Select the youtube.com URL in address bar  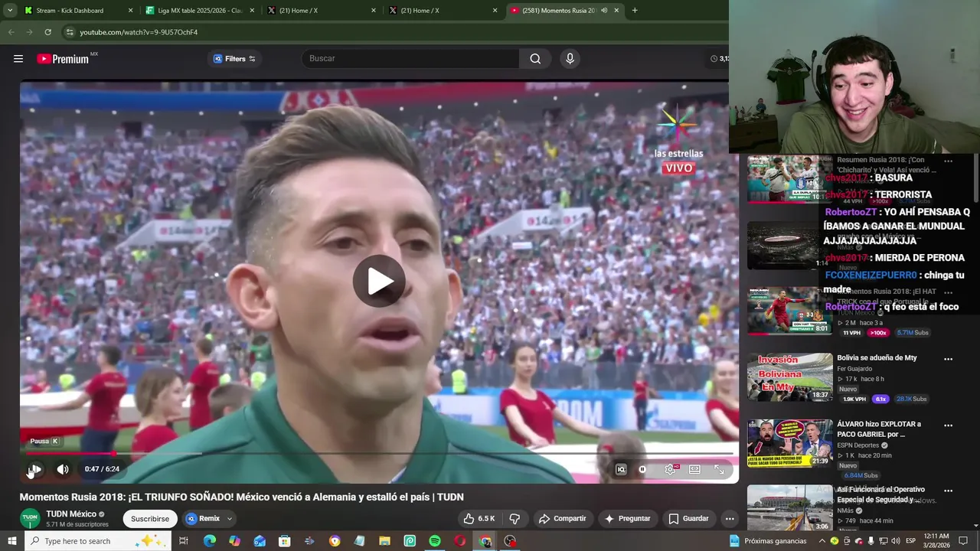tap(139, 32)
